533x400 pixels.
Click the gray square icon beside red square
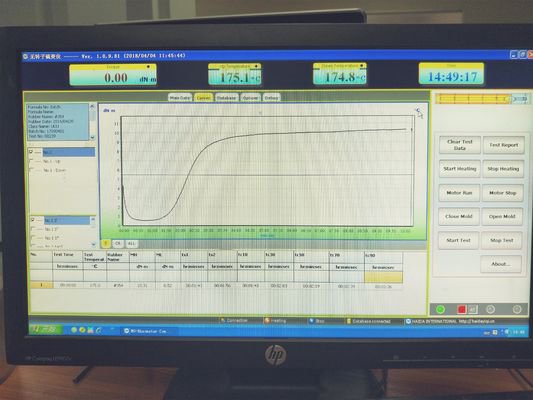click(x=473, y=309)
